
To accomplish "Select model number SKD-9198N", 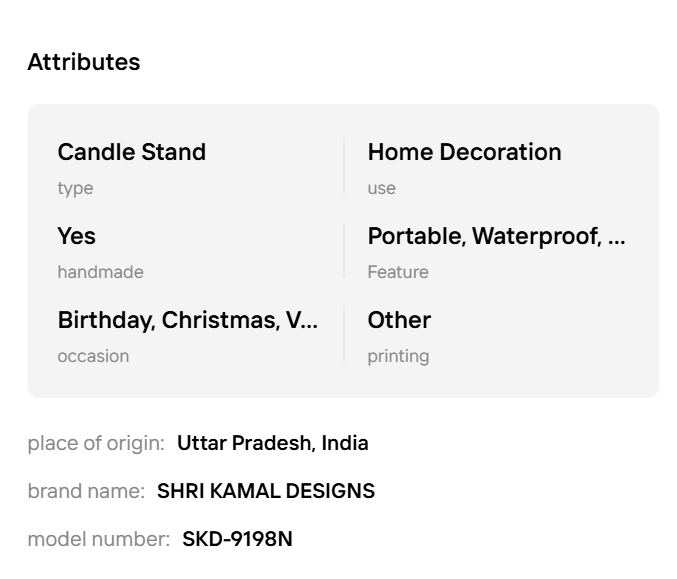I will (237, 539).
